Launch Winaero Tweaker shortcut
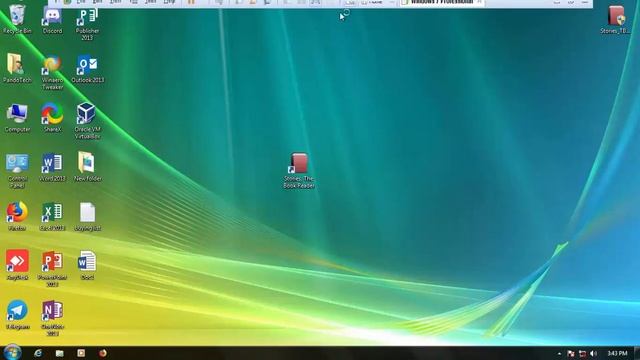Image resolution: width=640 pixels, height=360 pixels. [x=52, y=72]
